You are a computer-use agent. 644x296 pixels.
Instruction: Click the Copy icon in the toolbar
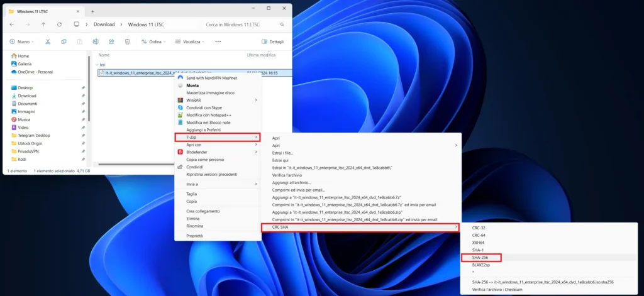(64, 41)
